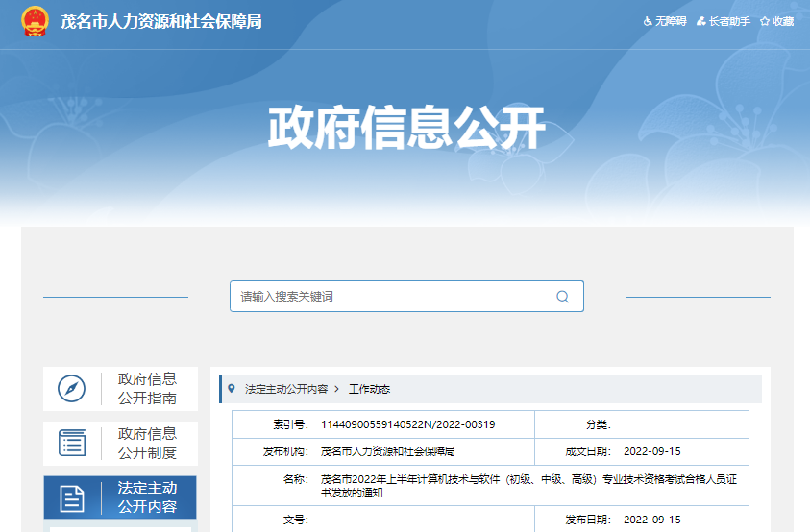Click the 发布日期 value 2022-09-15
Viewport: 810px width, 532px height.
point(651,520)
